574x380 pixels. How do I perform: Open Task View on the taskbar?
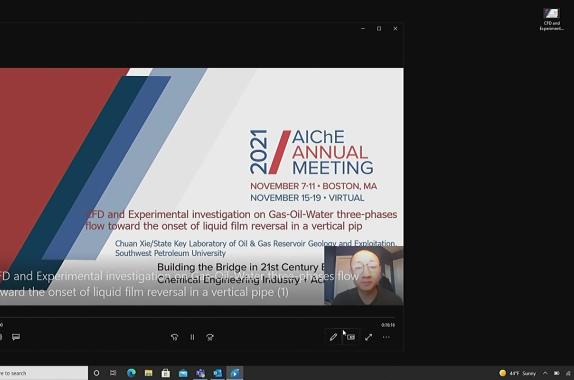113,373
